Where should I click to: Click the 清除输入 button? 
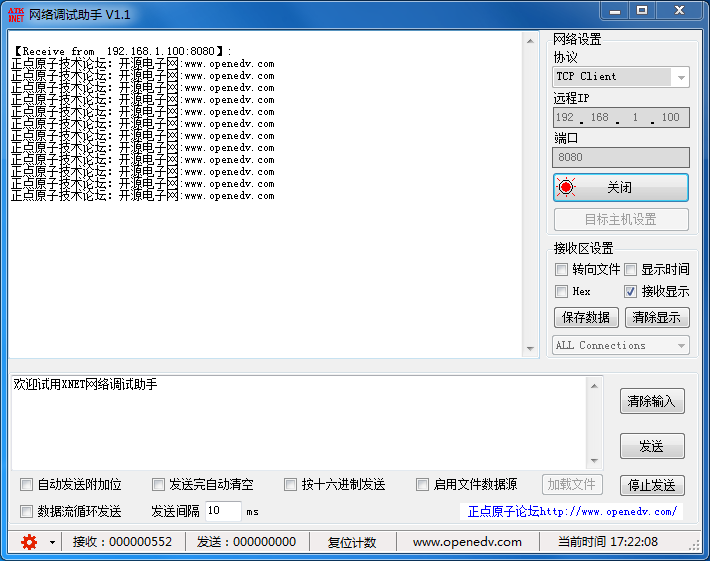pyautogui.click(x=652, y=401)
